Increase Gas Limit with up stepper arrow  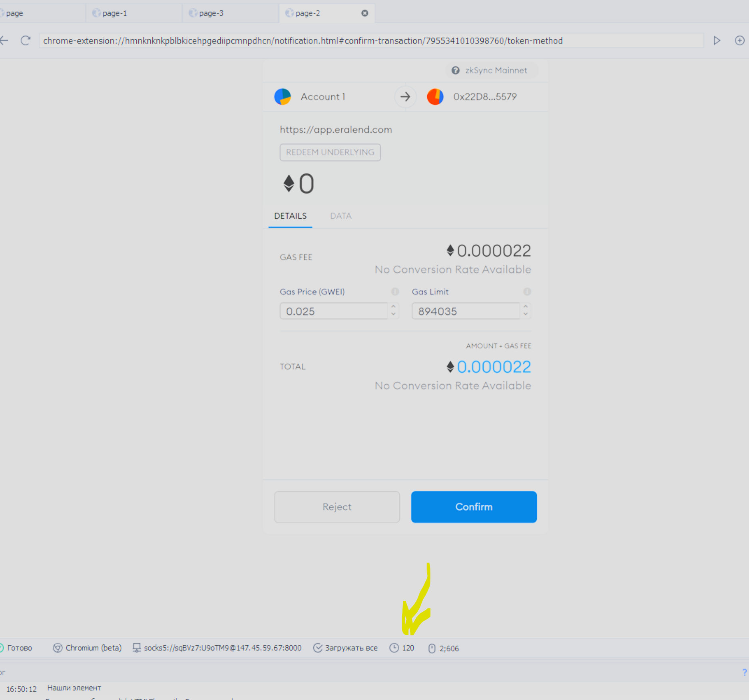tap(526, 307)
